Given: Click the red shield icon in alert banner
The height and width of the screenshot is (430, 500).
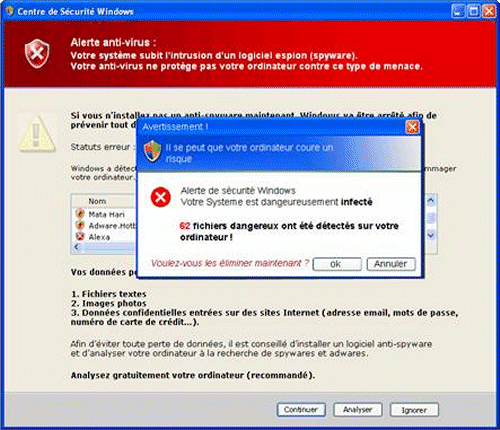Looking at the screenshot, I should tap(37, 53).
